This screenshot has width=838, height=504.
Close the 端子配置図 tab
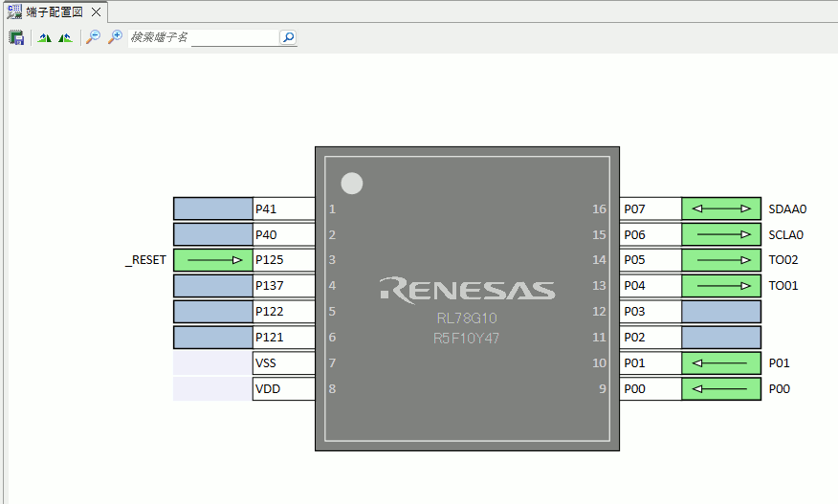tap(96, 11)
